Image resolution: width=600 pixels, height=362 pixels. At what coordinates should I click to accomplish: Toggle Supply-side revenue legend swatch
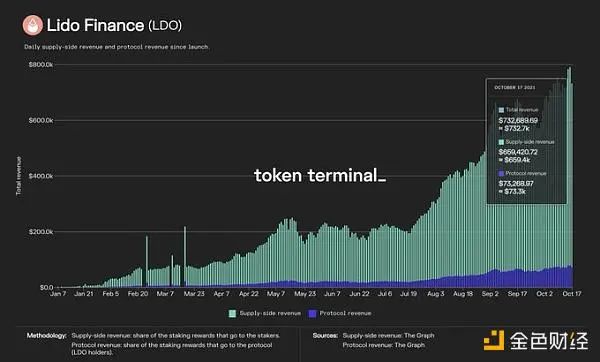[232, 313]
